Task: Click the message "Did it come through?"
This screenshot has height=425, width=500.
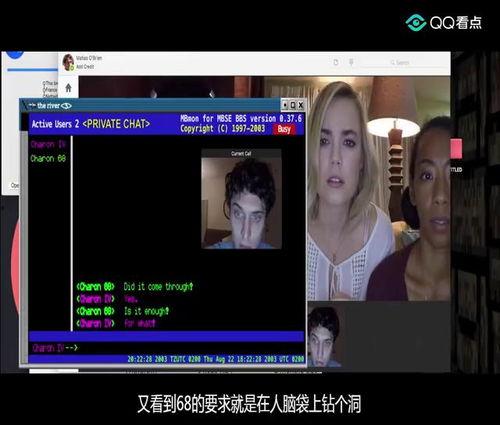Action: pos(158,287)
